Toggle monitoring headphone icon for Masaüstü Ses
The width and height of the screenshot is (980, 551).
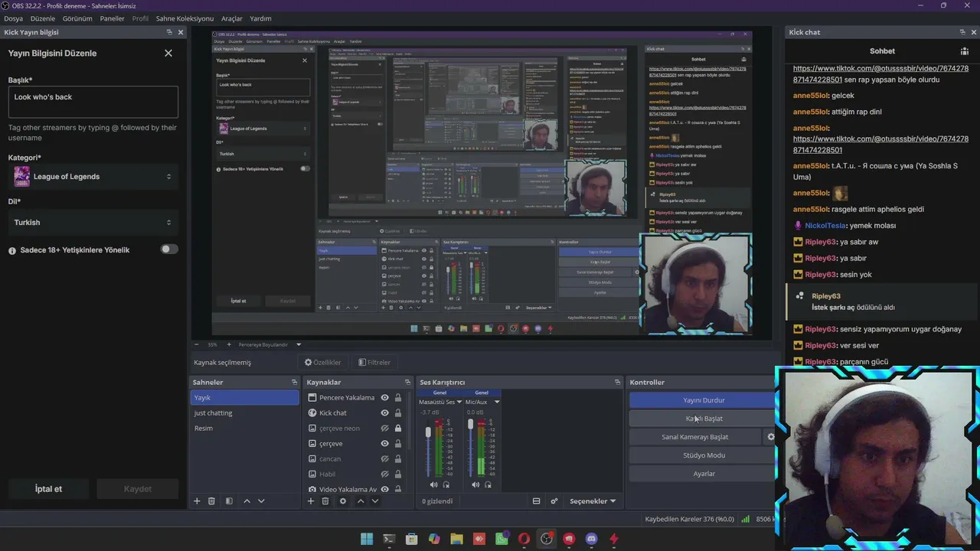tap(446, 484)
